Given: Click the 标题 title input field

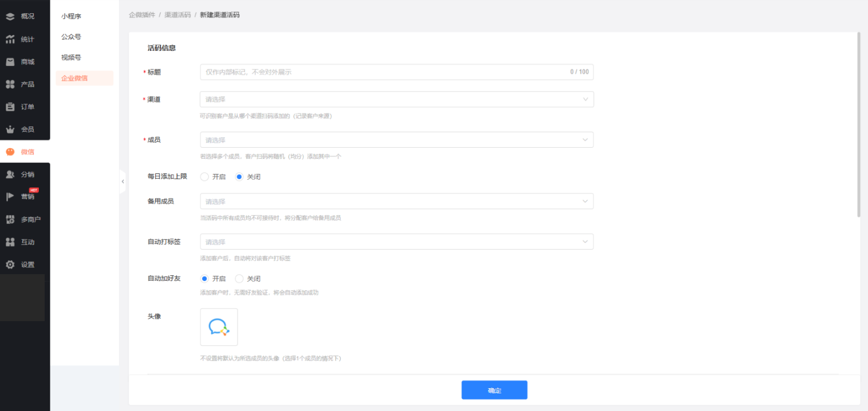Looking at the screenshot, I should 384,72.
